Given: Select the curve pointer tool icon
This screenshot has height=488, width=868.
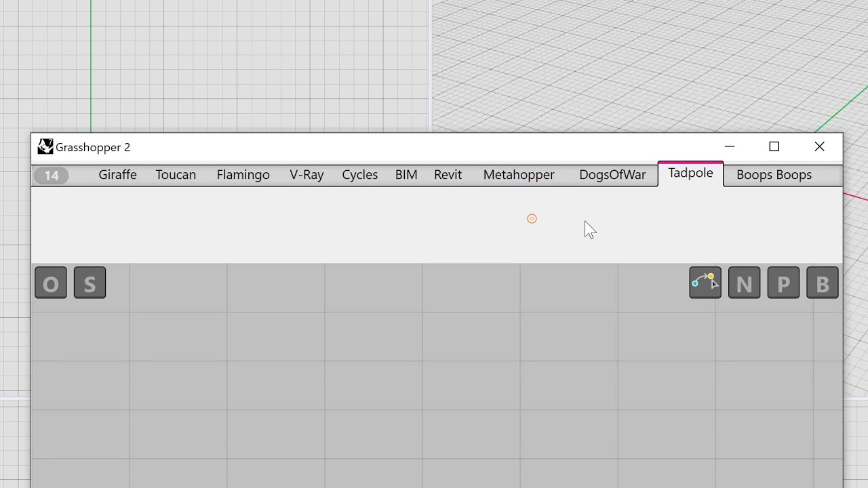Looking at the screenshot, I should [x=705, y=283].
